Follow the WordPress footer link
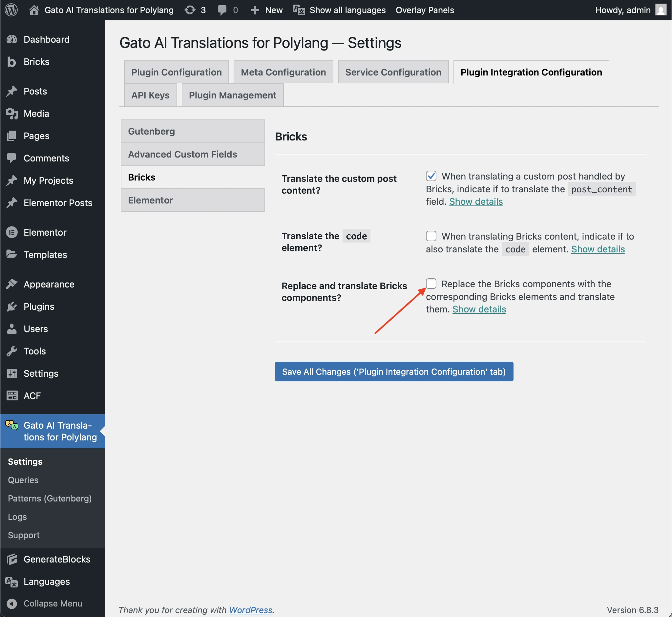 click(250, 610)
